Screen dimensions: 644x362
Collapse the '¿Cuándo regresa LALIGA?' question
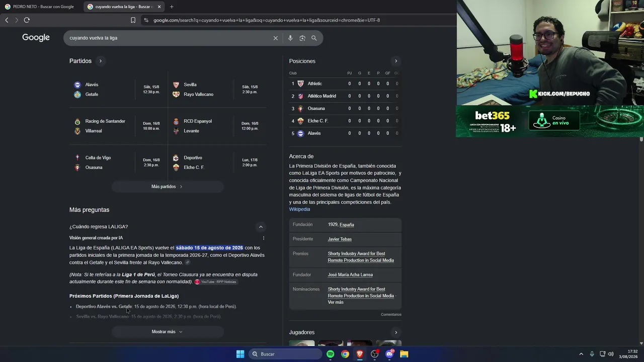tap(261, 227)
